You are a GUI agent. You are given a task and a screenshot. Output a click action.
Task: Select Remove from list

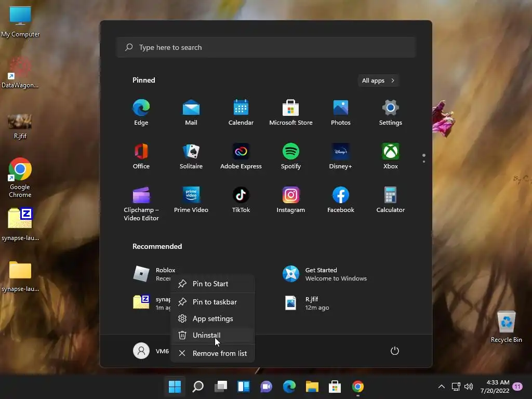(212, 353)
